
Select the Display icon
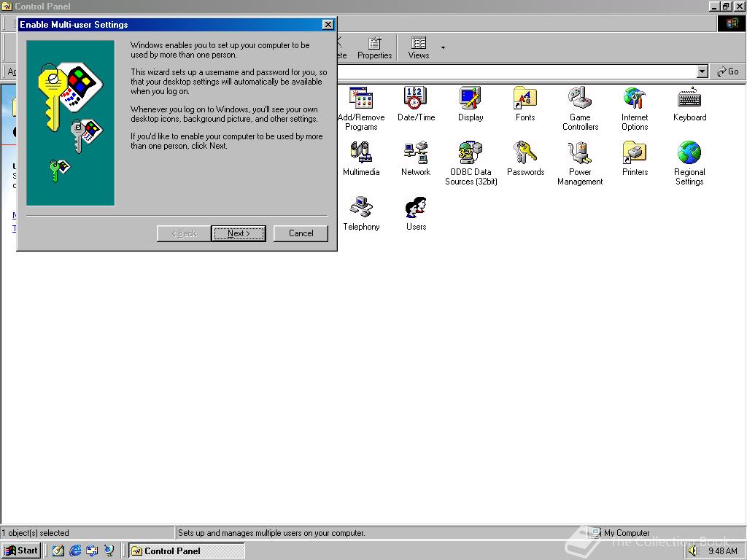(471, 104)
